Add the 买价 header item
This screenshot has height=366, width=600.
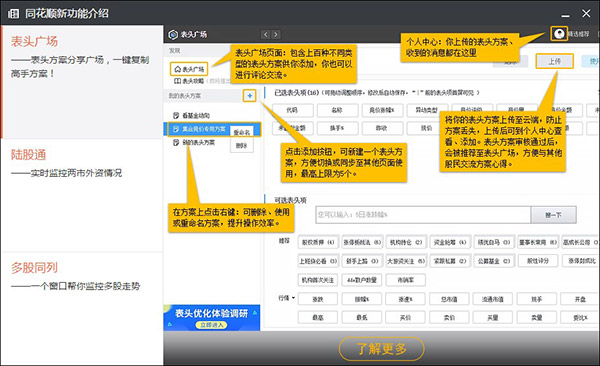point(406,317)
